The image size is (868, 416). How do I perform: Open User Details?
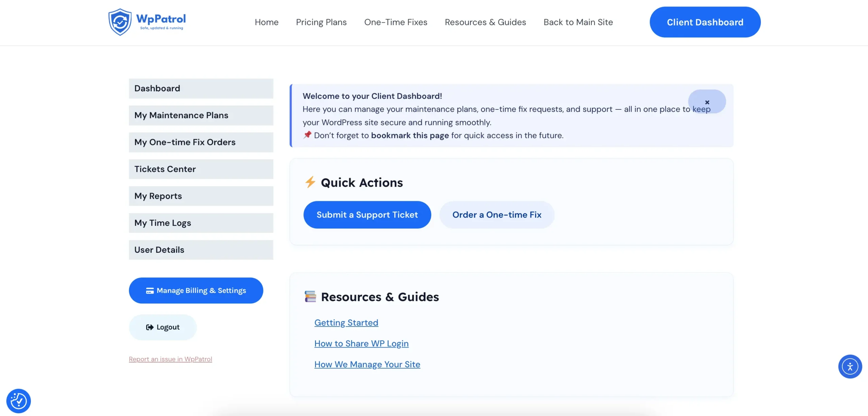point(201,250)
